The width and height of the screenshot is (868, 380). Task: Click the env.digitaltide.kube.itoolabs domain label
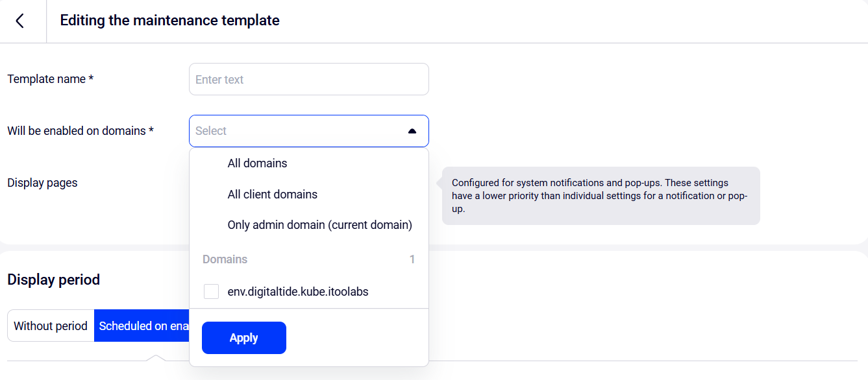298,292
